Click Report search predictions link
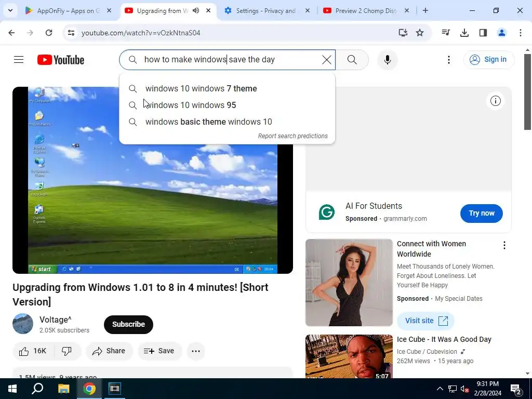The image size is (532, 399). [293, 136]
